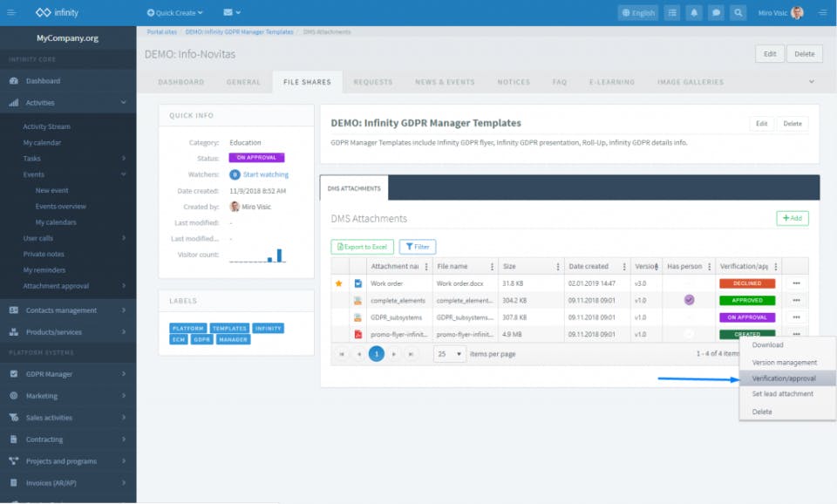The width and height of the screenshot is (837, 504).
Task: Click the document icon of Work order row
Action: point(358,283)
